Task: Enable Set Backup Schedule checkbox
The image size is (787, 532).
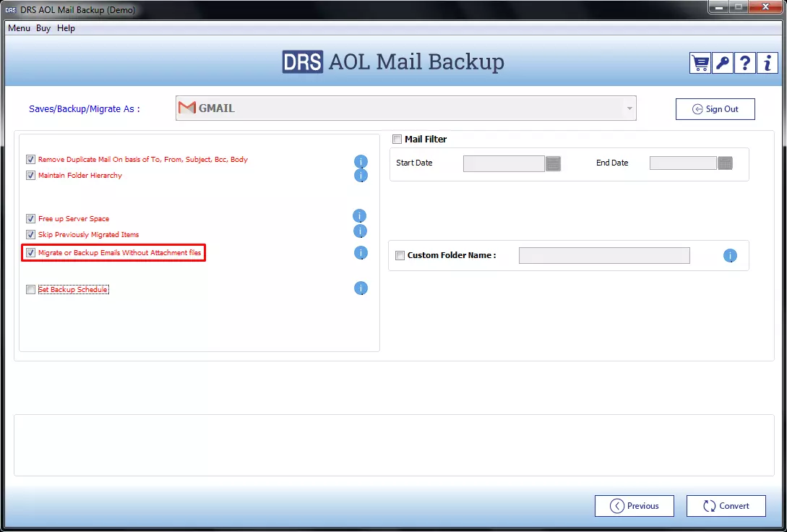Action: pyautogui.click(x=30, y=290)
